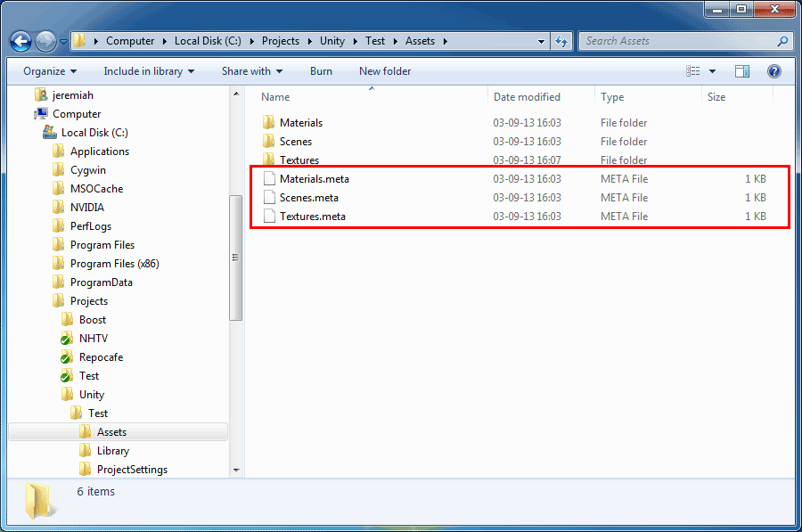The image size is (802, 532).
Task: Open the Share with menu
Action: (x=252, y=71)
